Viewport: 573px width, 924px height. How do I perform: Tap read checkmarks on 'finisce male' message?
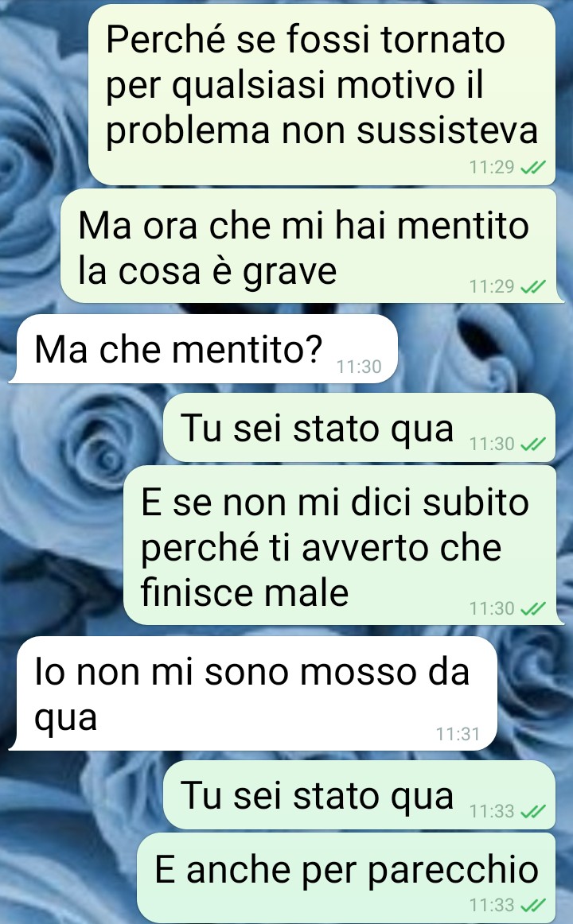click(x=533, y=609)
